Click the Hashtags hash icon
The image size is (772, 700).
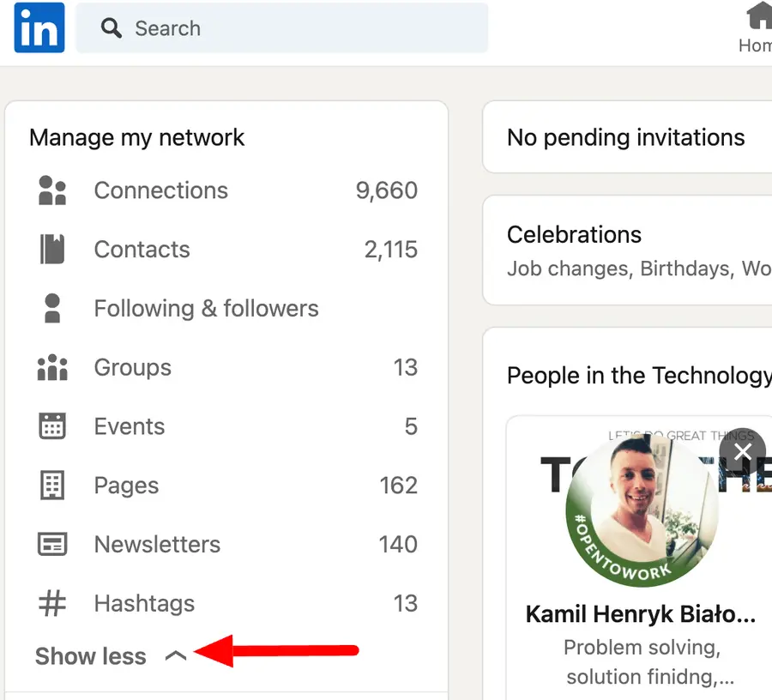click(51, 602)
